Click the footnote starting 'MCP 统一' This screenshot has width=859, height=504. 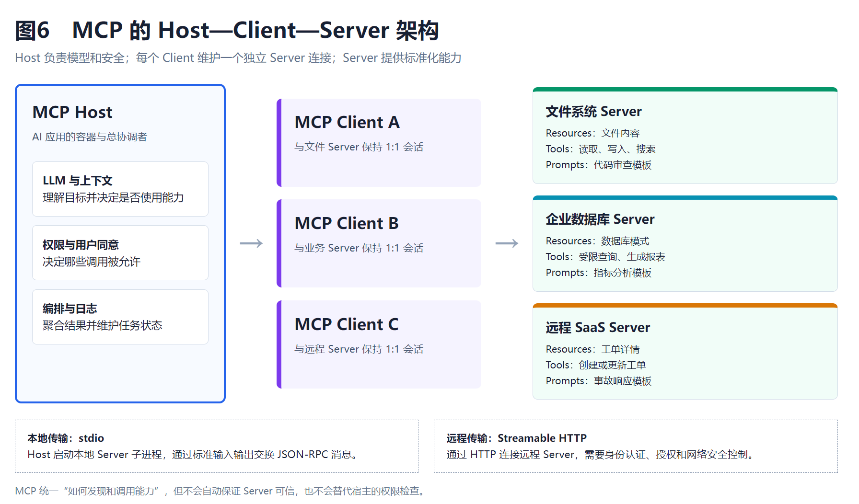coord(221,491)
